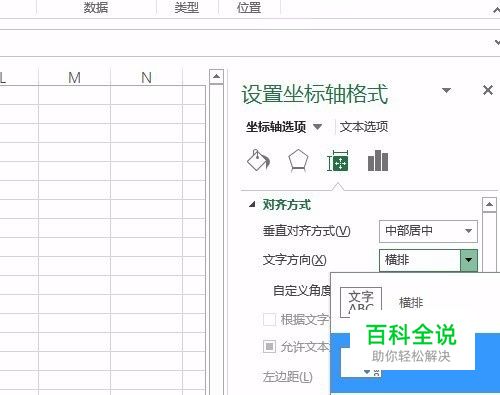Click the 类型 ribbon group label
The height and width of the screenshot is (395, 500).
[187, 7]
